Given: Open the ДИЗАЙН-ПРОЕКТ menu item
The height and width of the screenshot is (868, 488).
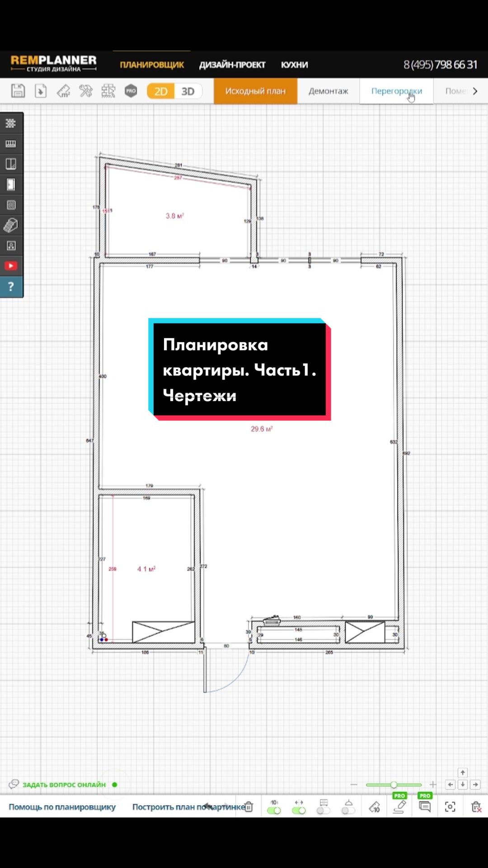Looking at the screenshot, I should click(232, 65).
